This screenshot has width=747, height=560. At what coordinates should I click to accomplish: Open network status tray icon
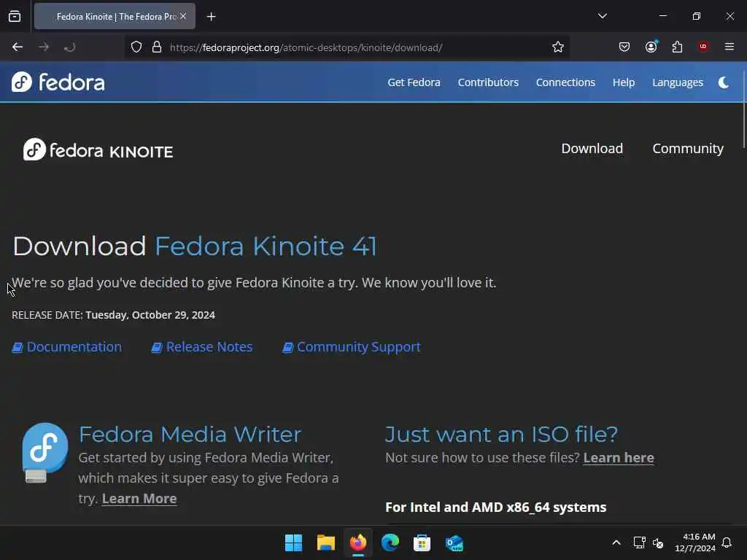tap(639, 542)
